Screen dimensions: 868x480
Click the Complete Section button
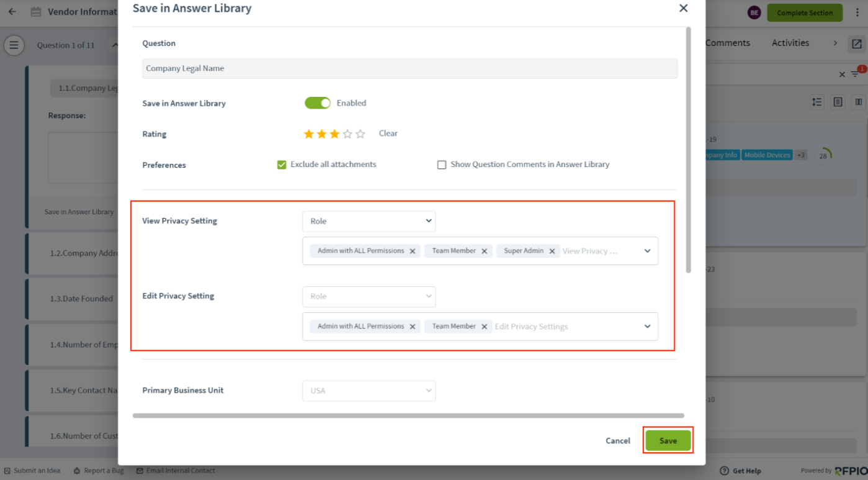[805, 12]
